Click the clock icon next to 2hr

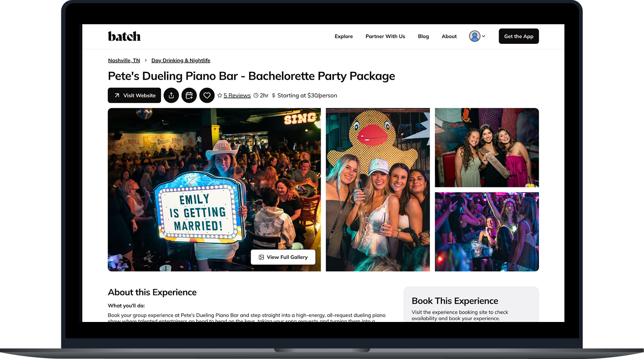[256, 96]
